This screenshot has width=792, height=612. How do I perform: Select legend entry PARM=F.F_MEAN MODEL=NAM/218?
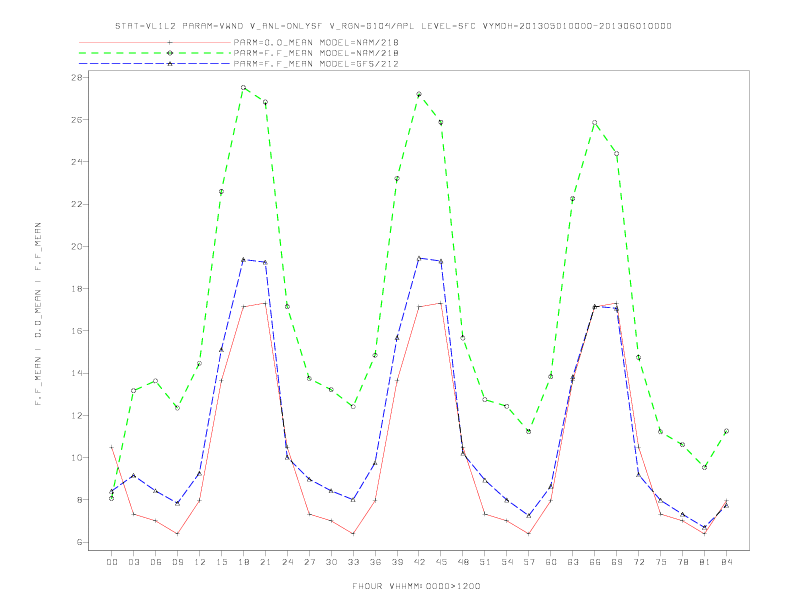click(x=316, y=53)
